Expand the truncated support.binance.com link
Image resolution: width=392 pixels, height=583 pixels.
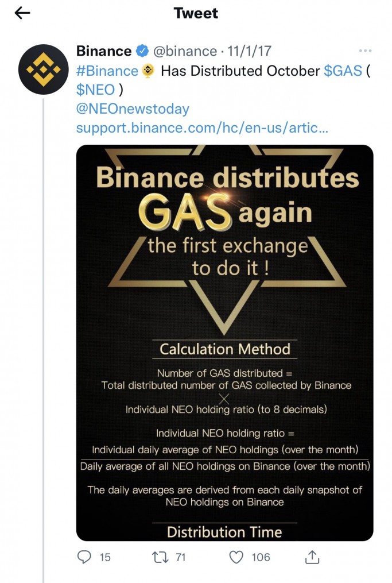click(x=201, y=128)
